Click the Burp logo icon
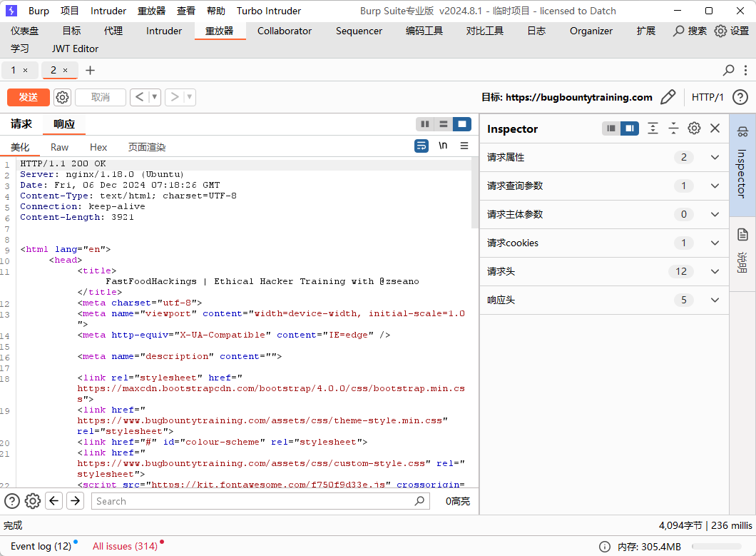Image resolution: width=756 pixels, height=556 pixels. click(x=11, y=11)
